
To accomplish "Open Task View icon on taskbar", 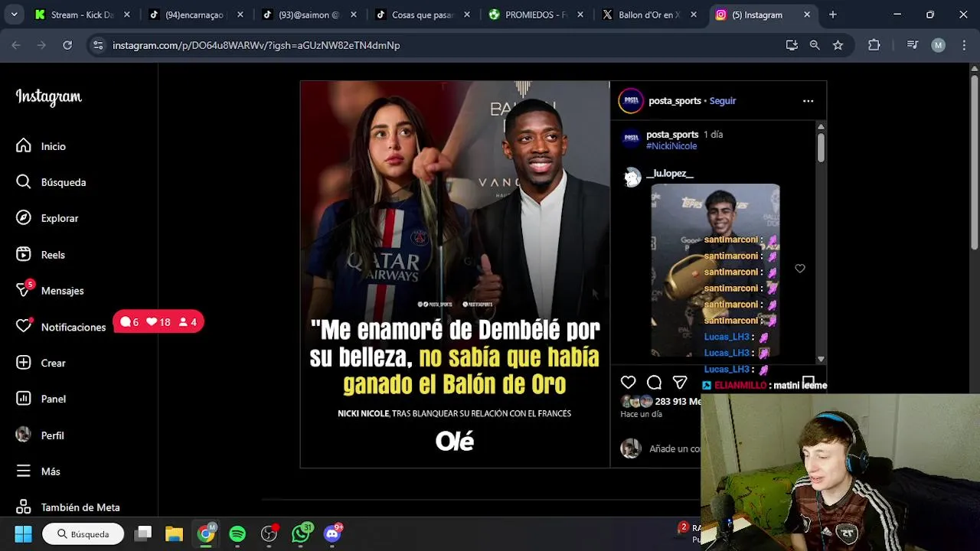I will 143,533.
